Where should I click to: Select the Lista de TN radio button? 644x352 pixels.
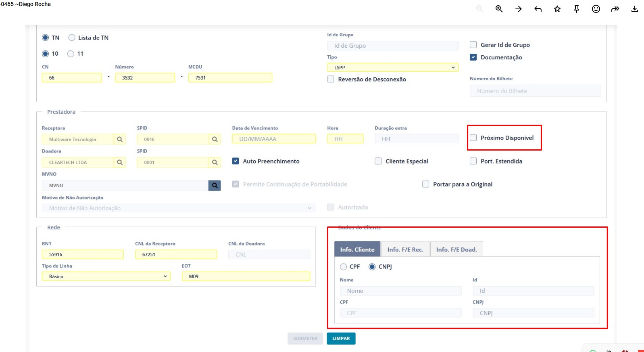coord(72,38)
